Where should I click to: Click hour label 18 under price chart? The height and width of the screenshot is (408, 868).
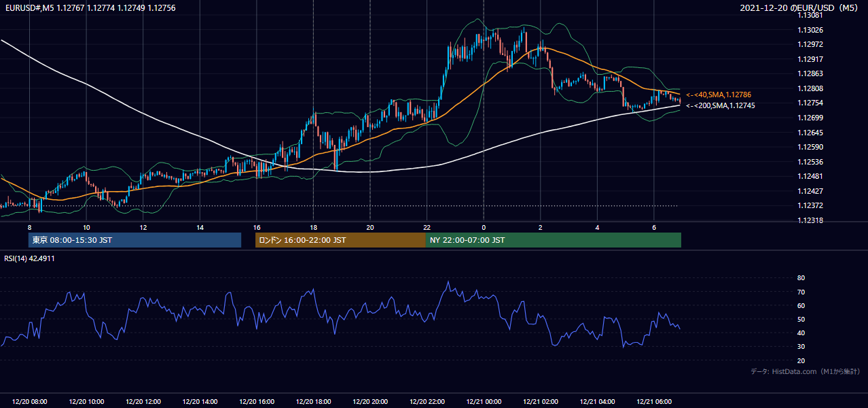[x=313, y=227]
